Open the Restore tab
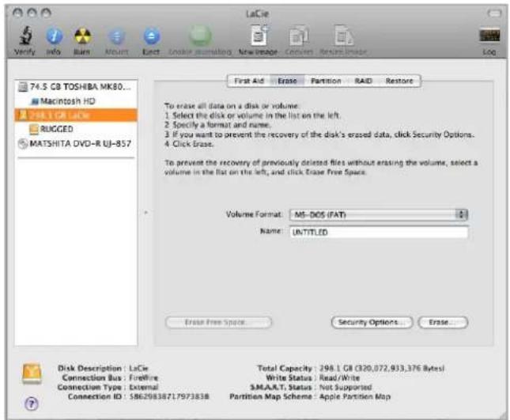 tap(399, 81)
